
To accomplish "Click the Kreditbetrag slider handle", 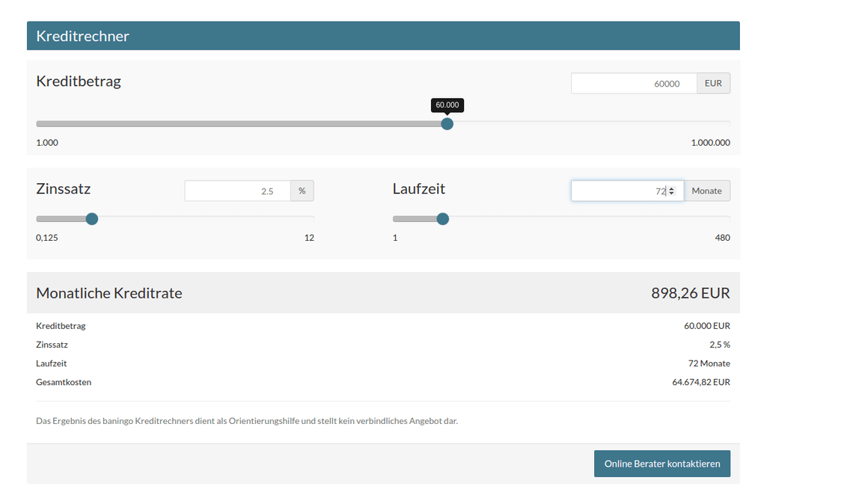I will [x=447, y=124].
